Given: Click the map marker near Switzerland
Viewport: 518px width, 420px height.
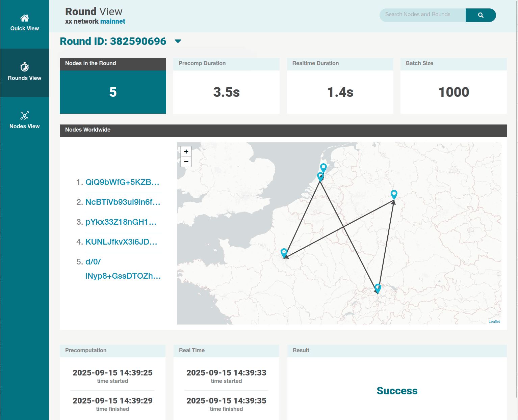Looking at the screenshot, I should (378, 288).
